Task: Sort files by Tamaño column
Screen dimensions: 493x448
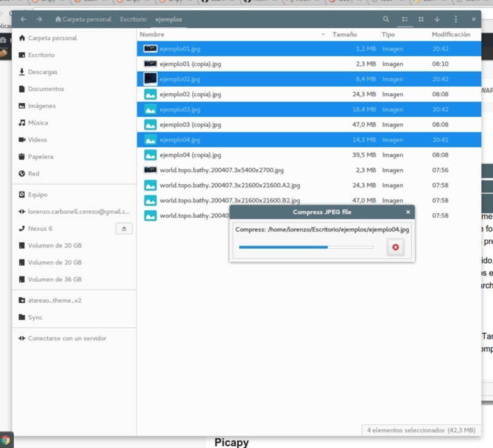Action: 344,34
